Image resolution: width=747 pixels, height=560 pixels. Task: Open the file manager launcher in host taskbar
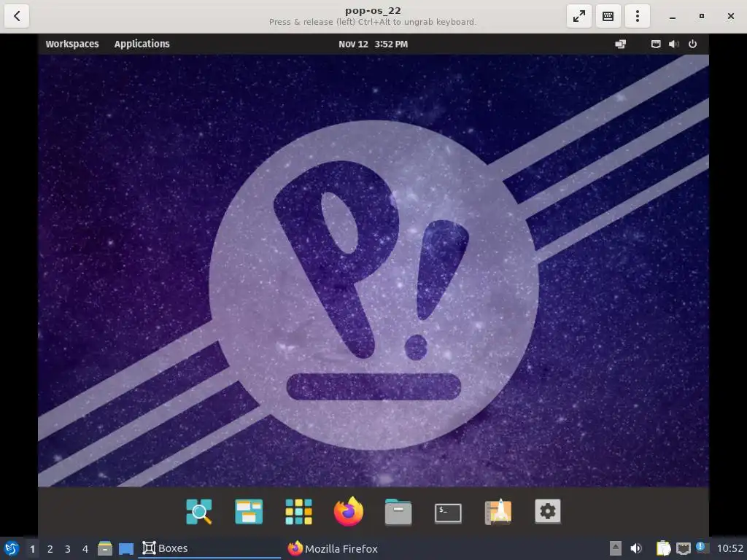click(105, 548)
